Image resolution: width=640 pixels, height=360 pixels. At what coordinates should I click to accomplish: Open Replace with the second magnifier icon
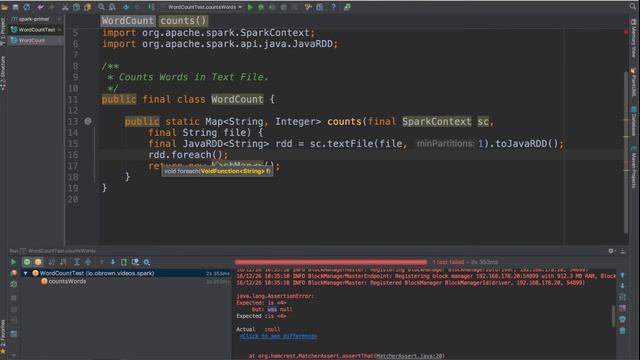coord(112,7)
